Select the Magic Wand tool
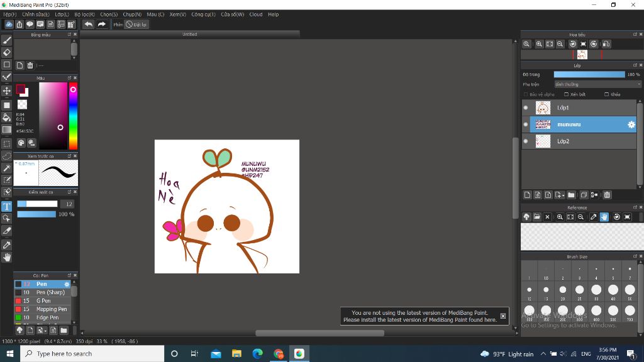The width and height of the screenshot is (644, 362). (x=7, y=168)
